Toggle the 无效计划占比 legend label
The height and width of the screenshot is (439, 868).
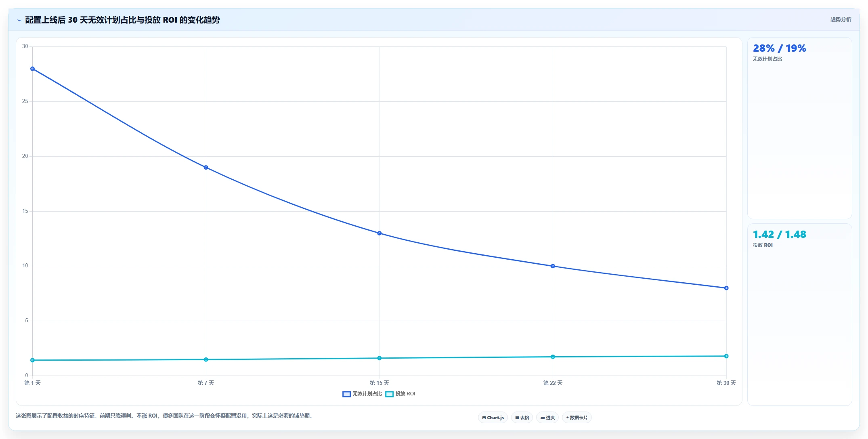pos(367,394)
